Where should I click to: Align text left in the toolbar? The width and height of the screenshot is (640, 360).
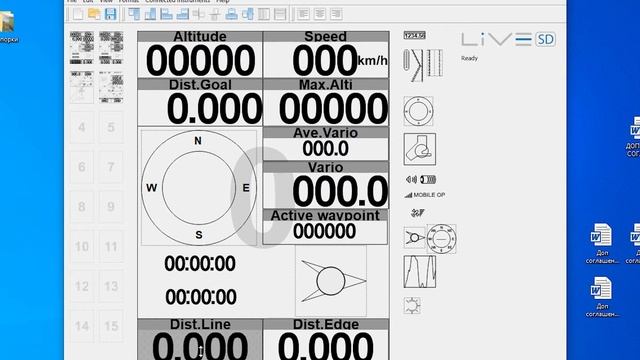[303, 14]
